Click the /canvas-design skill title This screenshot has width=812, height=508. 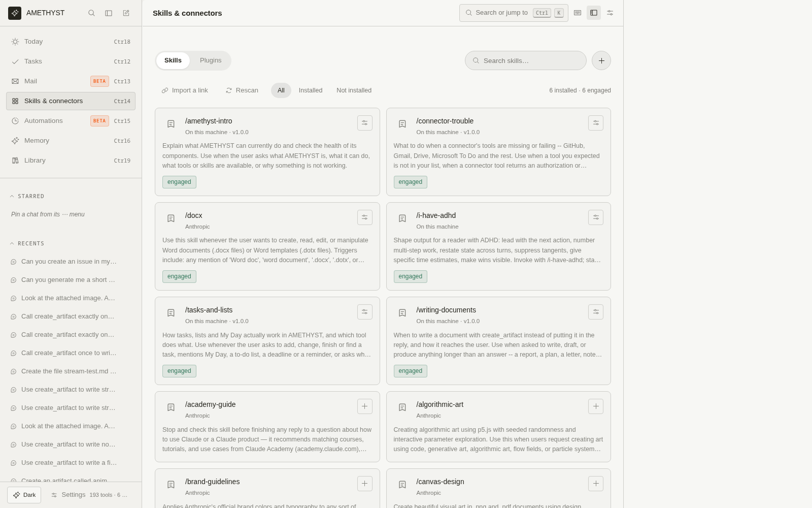pyautogui.click(x=440, y=482)
